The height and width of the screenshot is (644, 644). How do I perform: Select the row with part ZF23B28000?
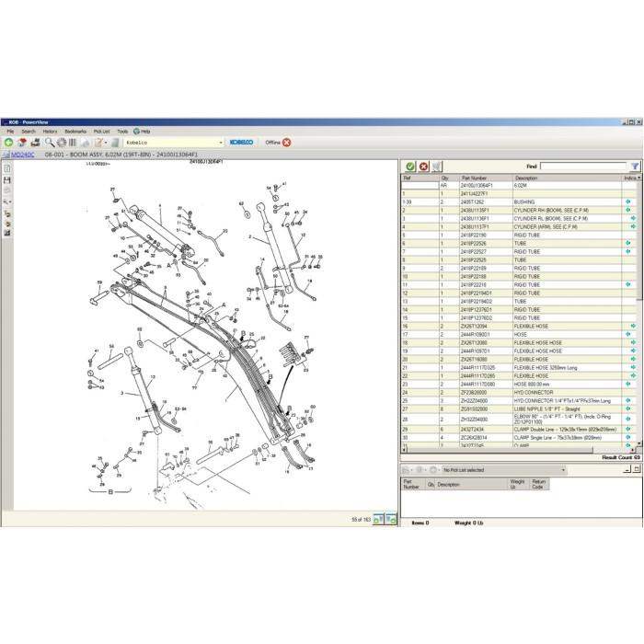point(519,392)
